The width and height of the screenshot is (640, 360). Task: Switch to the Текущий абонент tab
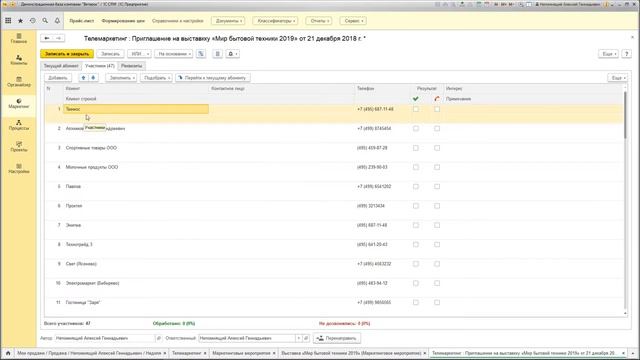coord(61,66)
